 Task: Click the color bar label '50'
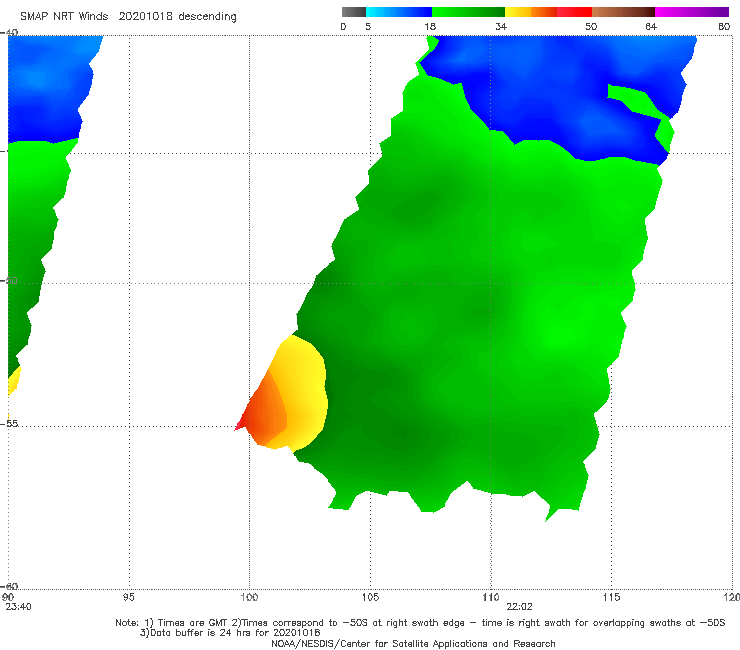(x=591, y=27)
